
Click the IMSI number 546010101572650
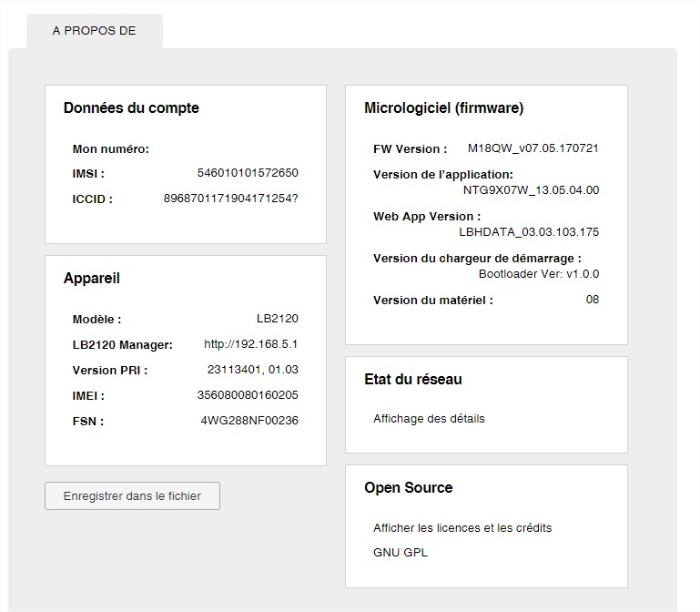[x=248, y=173]
